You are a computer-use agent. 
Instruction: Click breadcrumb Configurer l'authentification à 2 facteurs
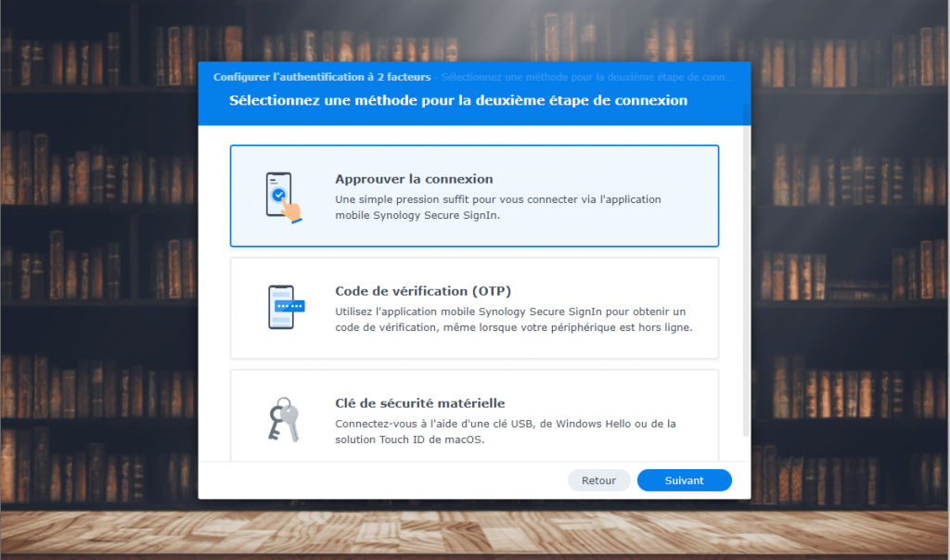[x=322, y=77]
